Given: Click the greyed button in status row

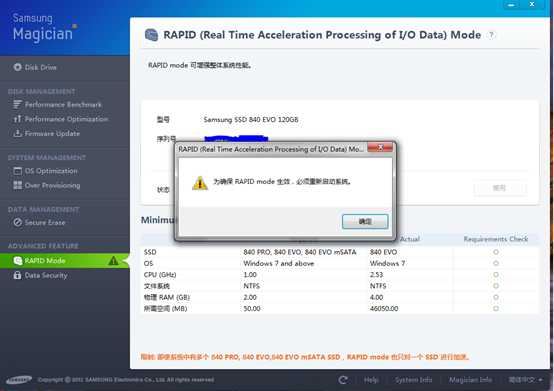Looking at the screenshot, I should (x=500, y=188).
